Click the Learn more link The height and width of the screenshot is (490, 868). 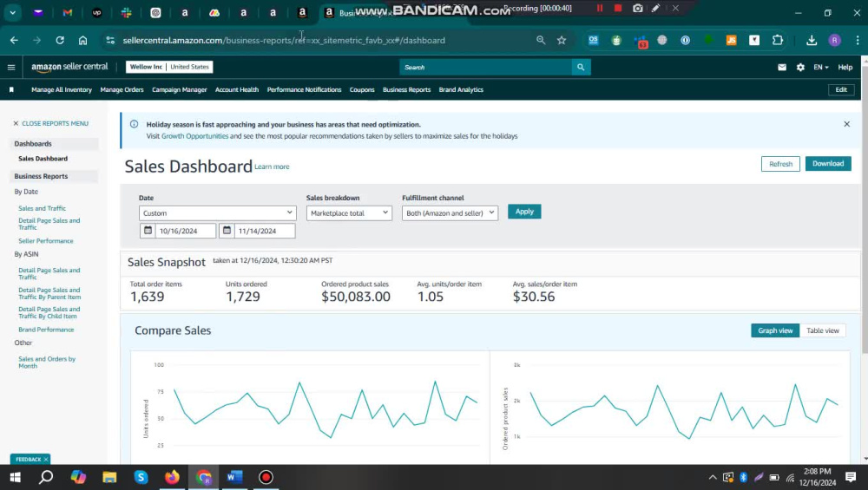click(272, 167)
